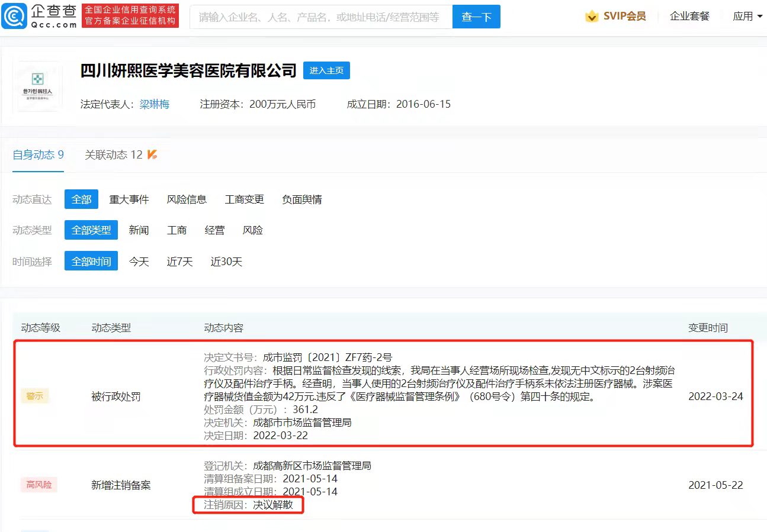Click the company name heading
Screen dimensions: 767x532
(x=188, y=70)
